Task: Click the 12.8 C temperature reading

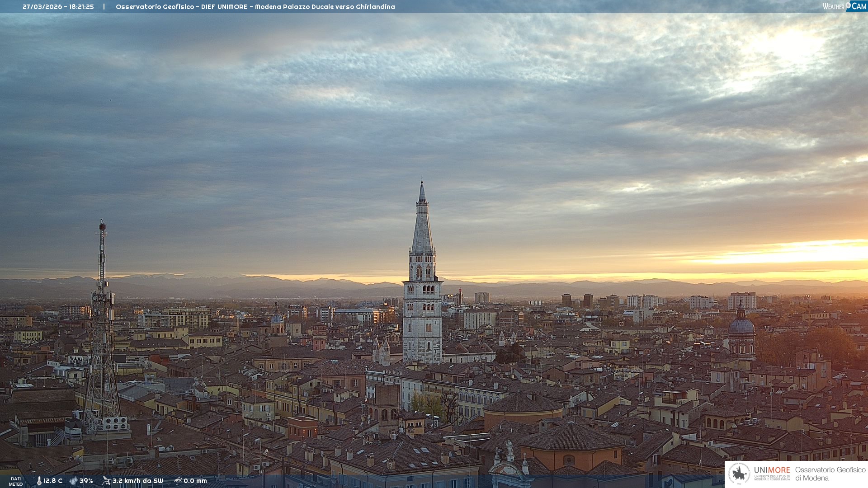Action: (x=53, y=481)
